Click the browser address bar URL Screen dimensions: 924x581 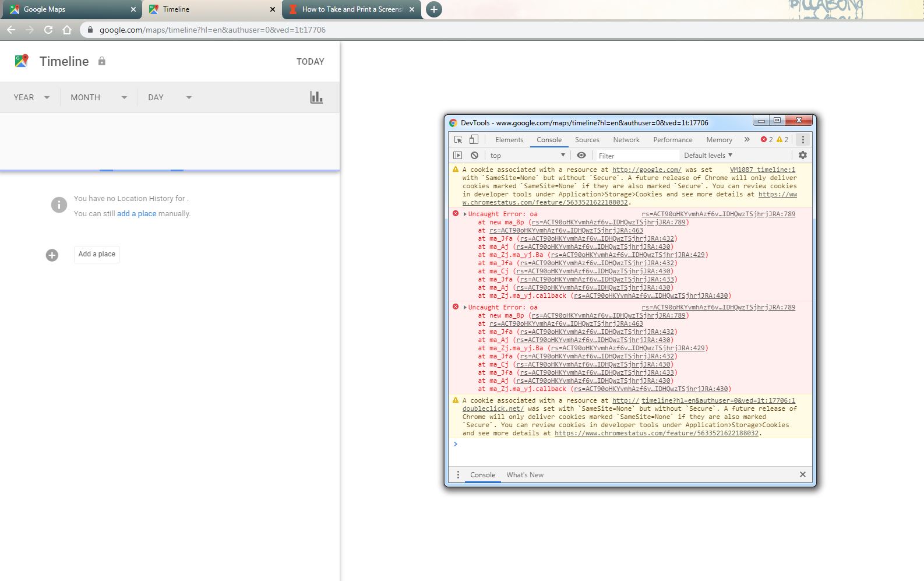click(x=213, y=30)
